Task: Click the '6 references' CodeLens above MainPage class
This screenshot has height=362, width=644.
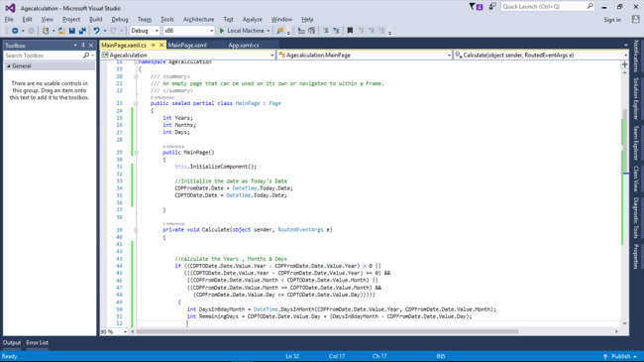Action: coord(162,97)
